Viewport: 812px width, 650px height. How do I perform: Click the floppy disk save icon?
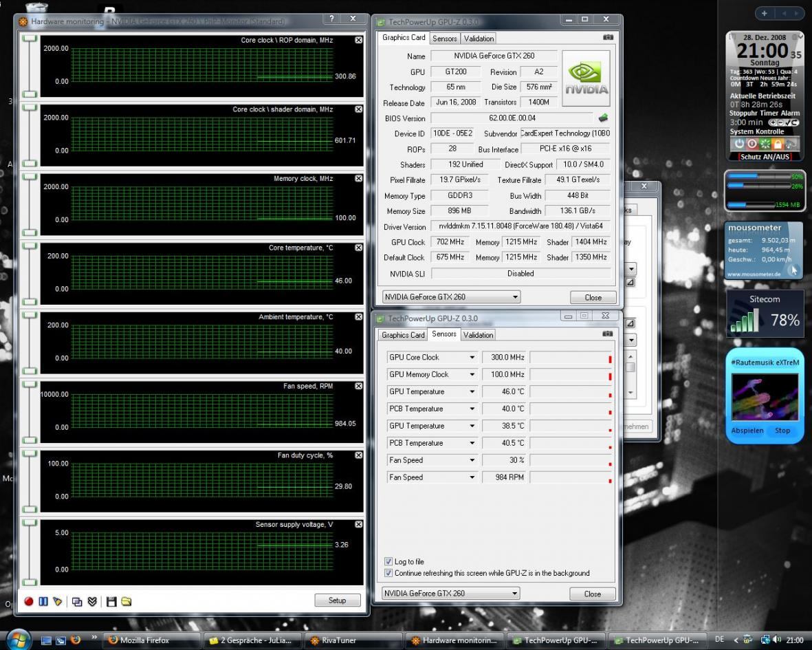pyautogui.click(x=111, y=601)
